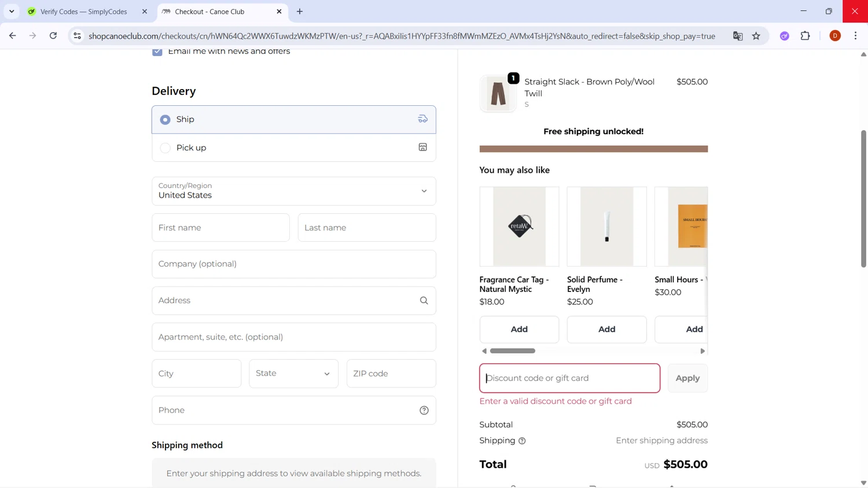Click the browser forward arrow

(x=33, y=36)
